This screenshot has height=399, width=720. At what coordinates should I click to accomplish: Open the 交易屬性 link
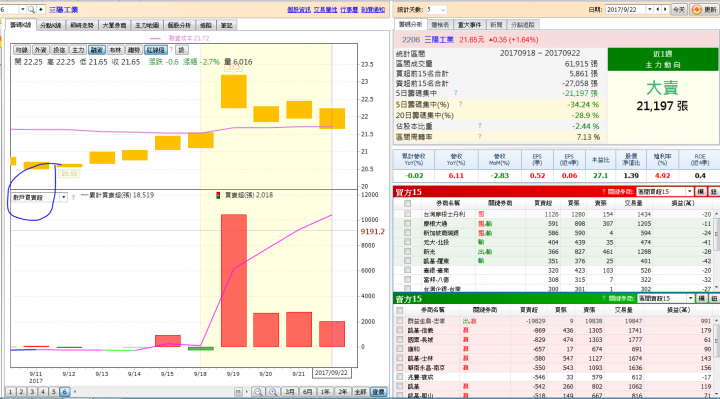pyautogui.click(x=326, y=10)
